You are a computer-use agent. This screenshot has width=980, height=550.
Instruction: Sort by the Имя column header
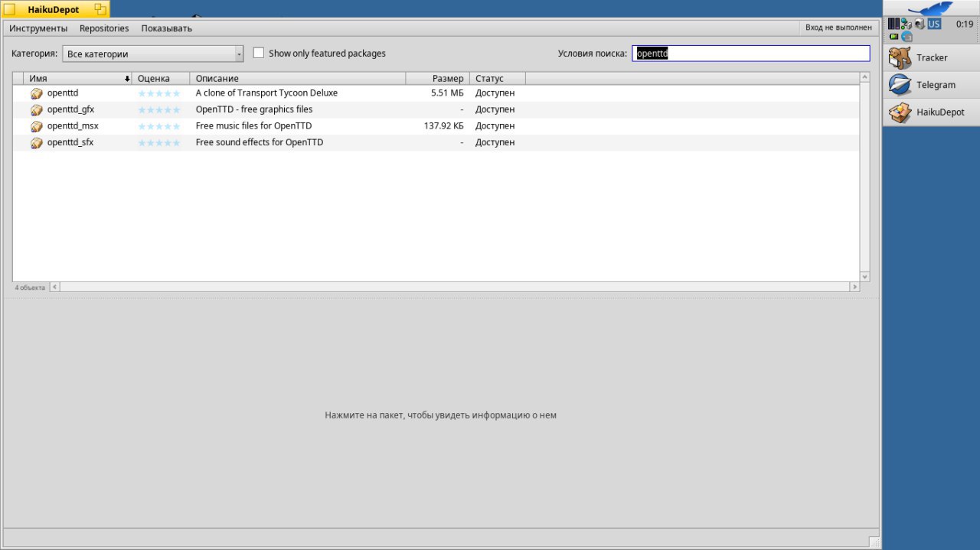point(78,79)
